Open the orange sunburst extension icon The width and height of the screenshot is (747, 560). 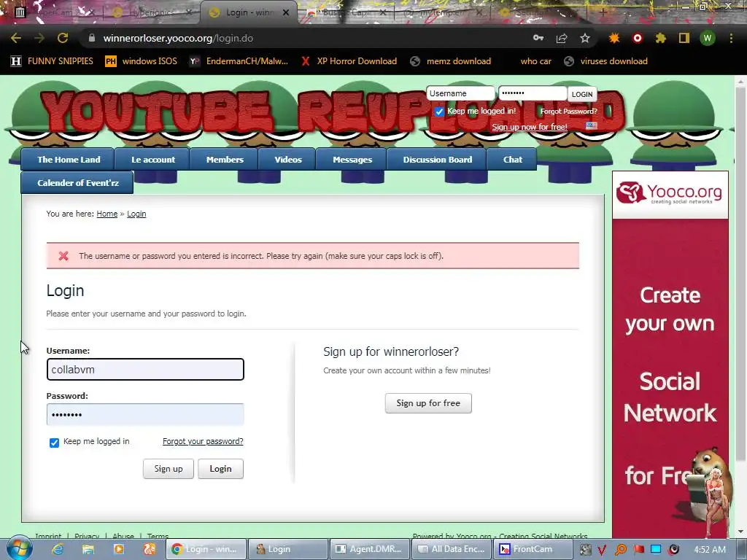click(x=614, y=38)
